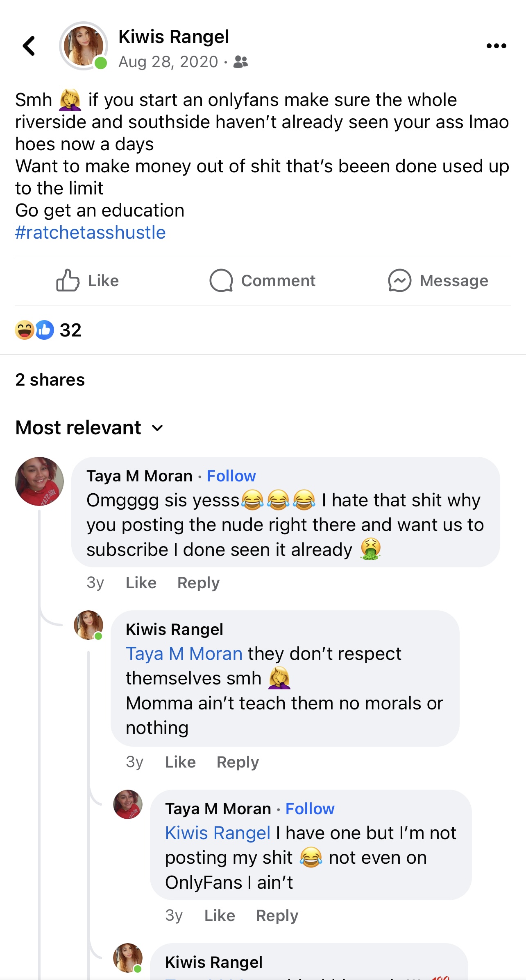Open the three-dot post options menu
This screenshot has width=526, height=980.
tap(496, 46)
